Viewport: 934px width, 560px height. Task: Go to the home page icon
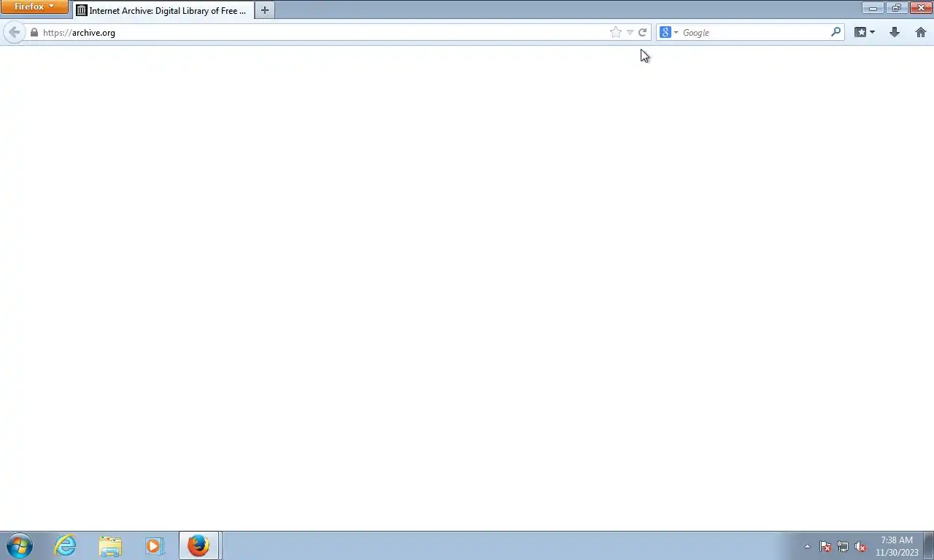[x=921, y=32]
